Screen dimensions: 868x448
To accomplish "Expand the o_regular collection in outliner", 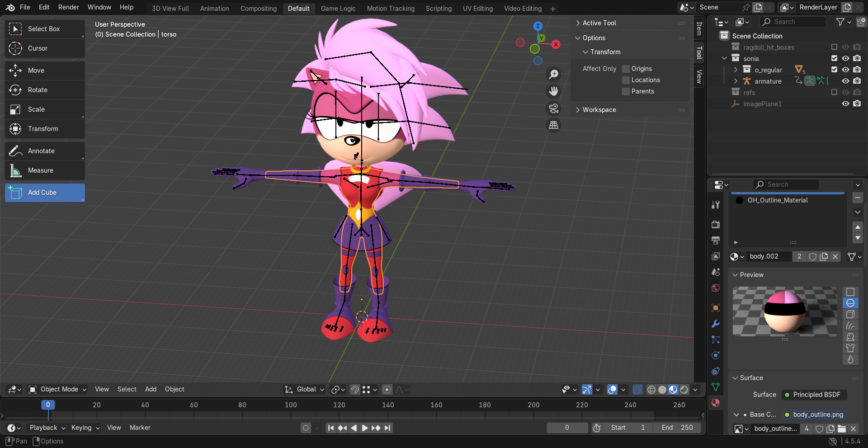I will tap(736, 70).
